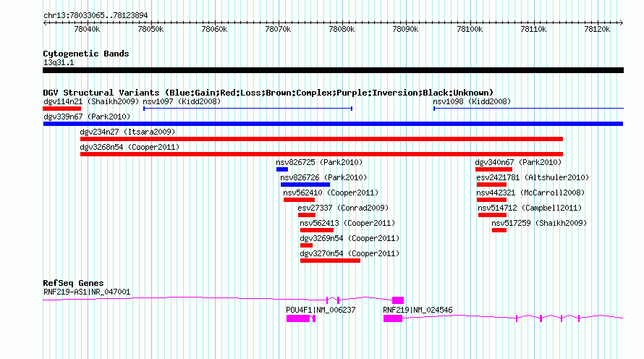
Task: Click the long blue dgv339n67 gain bar
Action: [x=333, y=124]
